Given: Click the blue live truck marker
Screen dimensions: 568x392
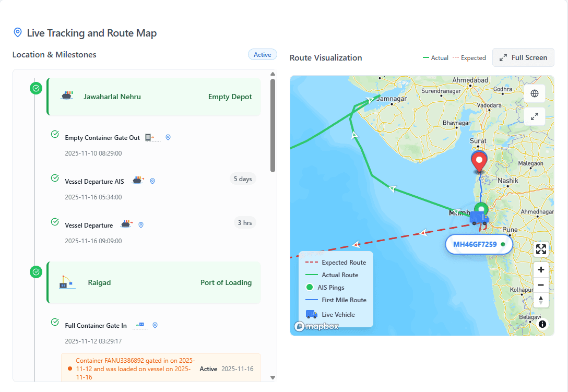Looking at the screenshot, I should [x=479, y=219].
